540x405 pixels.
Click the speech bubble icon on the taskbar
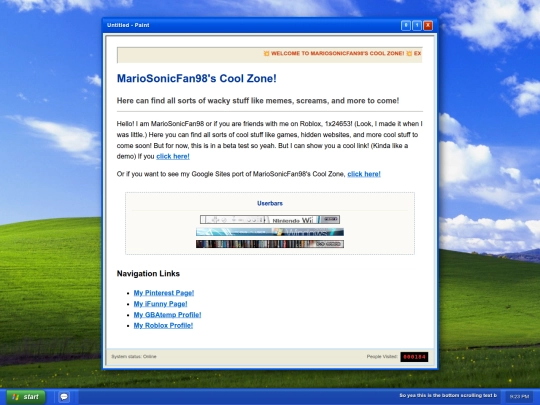pyautogui.click(x=64, y=397)
